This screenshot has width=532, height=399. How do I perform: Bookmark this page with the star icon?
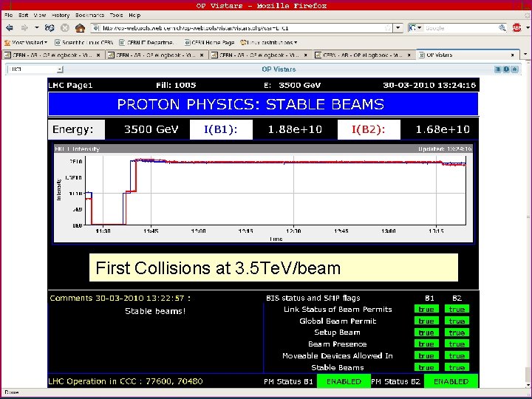click(388, 28)
